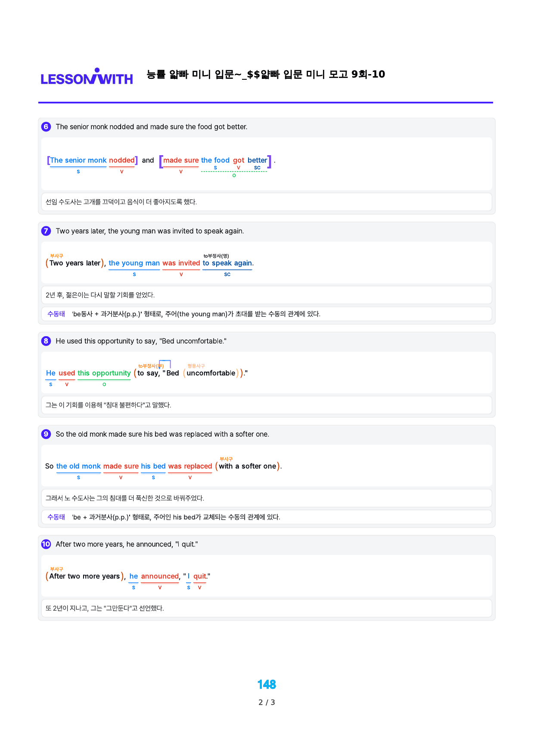Click the 수동태 label in sentence 7 note
The width and height of the screenshot is (534, 756).
(56, 314)
